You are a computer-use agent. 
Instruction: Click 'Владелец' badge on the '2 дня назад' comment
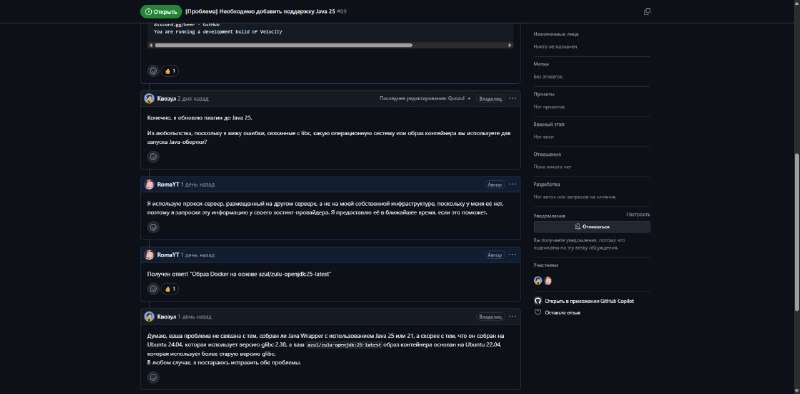[490, 98]
